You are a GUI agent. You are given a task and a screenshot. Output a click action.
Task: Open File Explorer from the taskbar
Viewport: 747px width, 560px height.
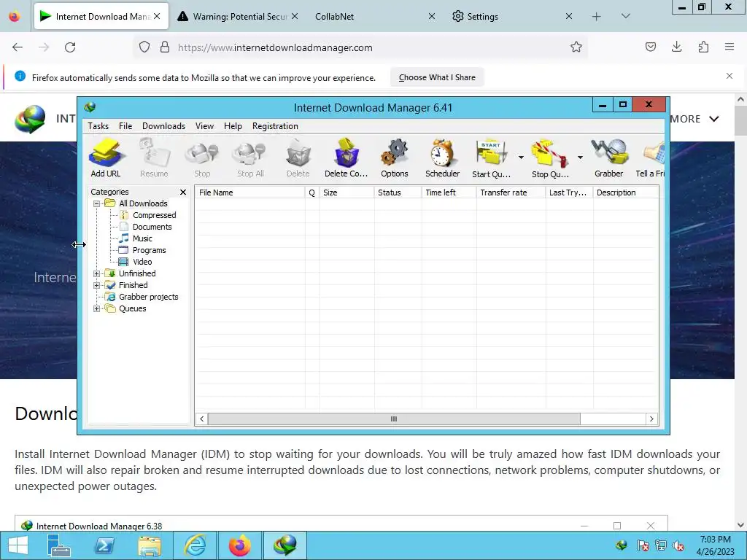[x=150, y=545]
